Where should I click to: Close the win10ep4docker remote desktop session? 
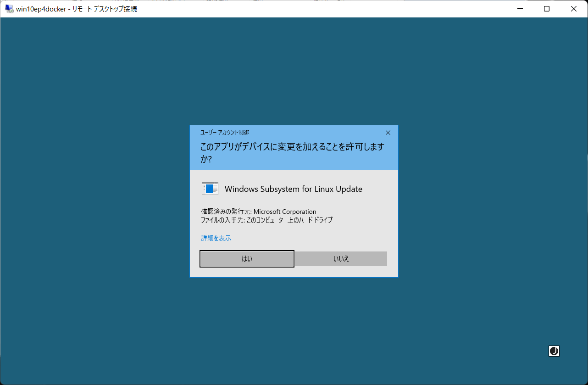tap(574, 9)
